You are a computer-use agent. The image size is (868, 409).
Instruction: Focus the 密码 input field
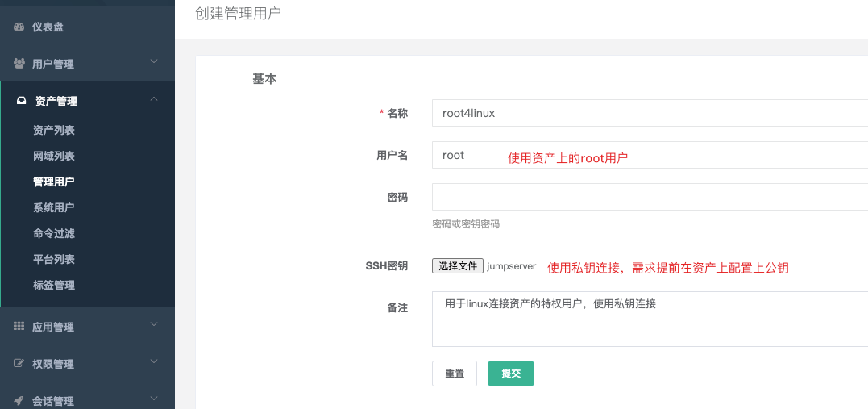click(650, 197)
